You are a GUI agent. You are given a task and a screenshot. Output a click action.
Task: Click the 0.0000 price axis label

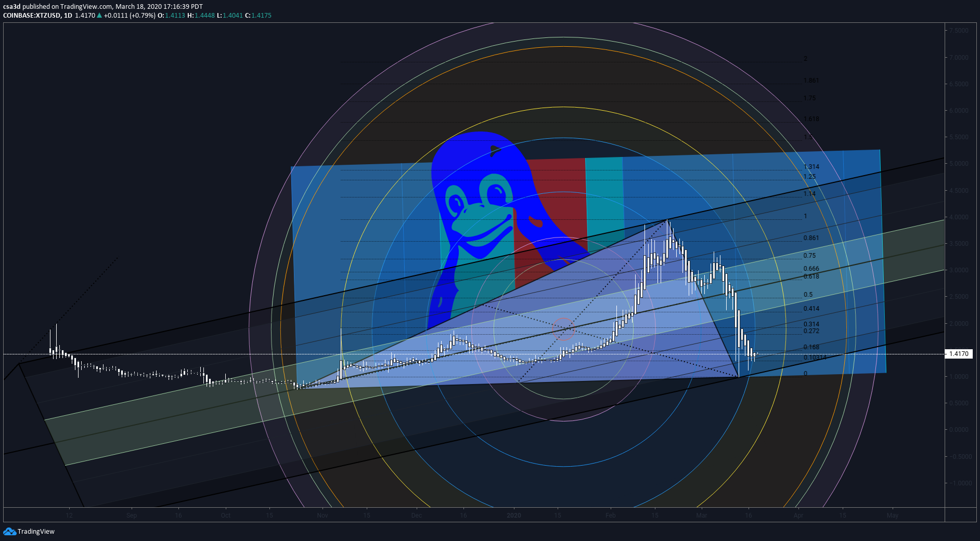click(x=959, y=429)
